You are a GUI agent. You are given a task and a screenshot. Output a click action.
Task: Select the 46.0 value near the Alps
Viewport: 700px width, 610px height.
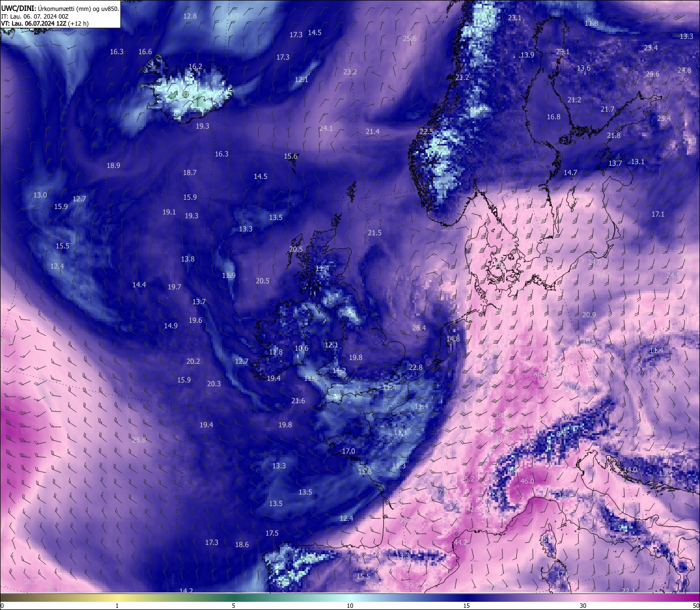(527, 481)
